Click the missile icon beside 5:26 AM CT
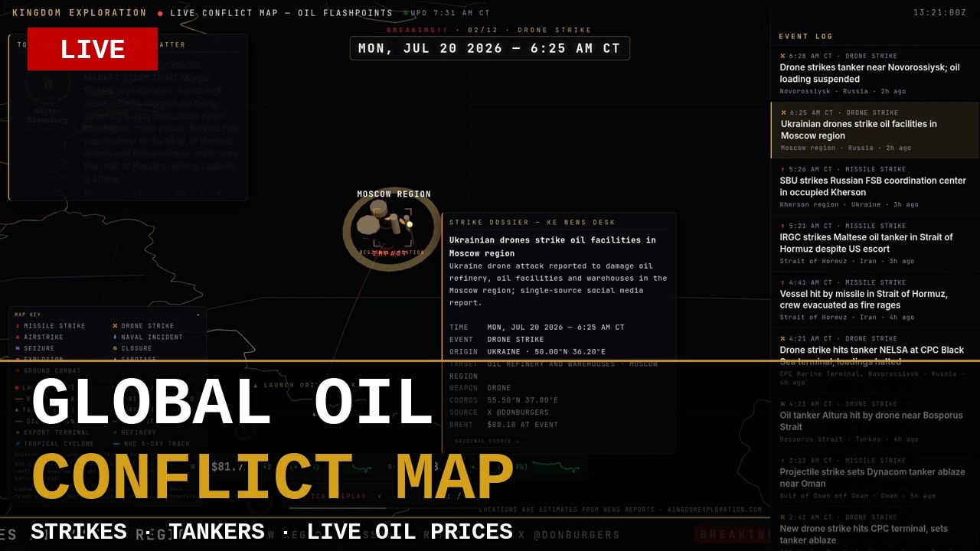This screenshot has height=551, width=980. [x=782, y=169]
